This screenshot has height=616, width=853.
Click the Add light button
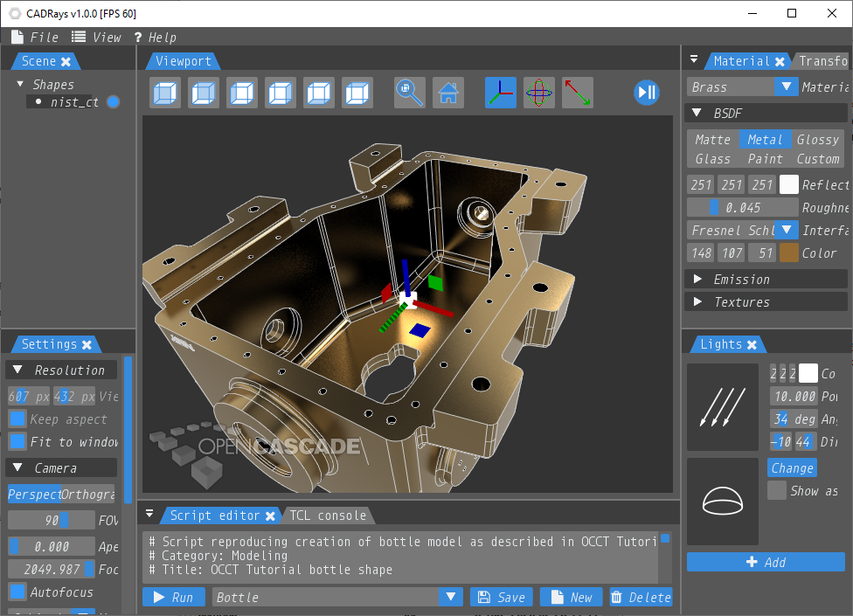pos(766,563)
